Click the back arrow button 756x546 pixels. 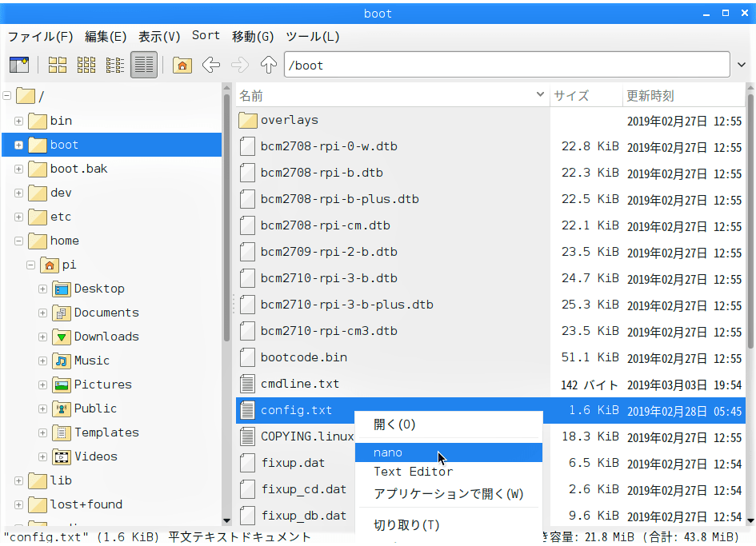coord(211,65)
